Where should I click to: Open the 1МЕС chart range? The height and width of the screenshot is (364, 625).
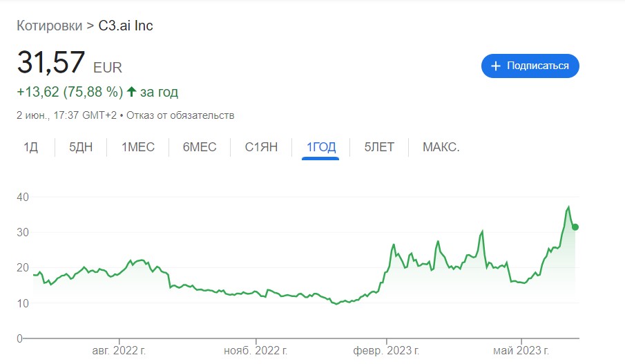click(137, 146)
